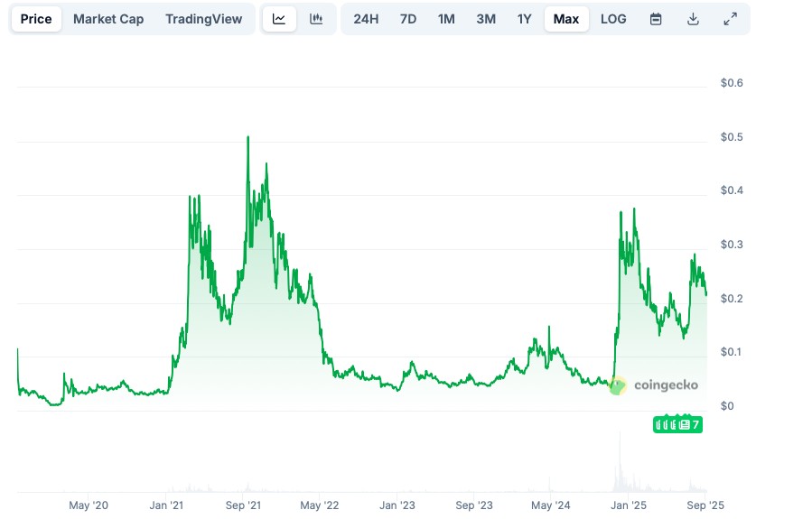Click the $0 price axis label
812x519 pixels.
(727, 406)
